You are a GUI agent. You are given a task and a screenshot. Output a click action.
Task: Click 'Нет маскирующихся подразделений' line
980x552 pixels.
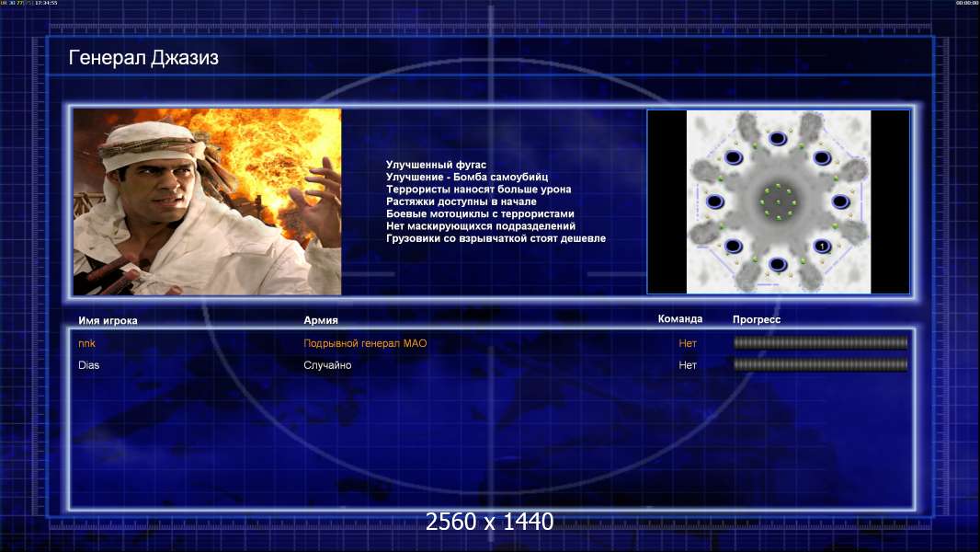click(x=481, y=226)
